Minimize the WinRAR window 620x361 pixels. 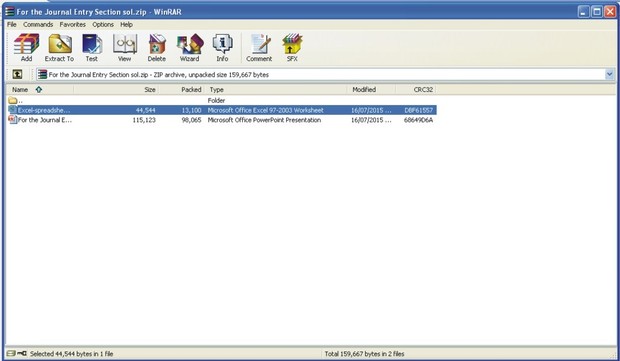point(583,11)
